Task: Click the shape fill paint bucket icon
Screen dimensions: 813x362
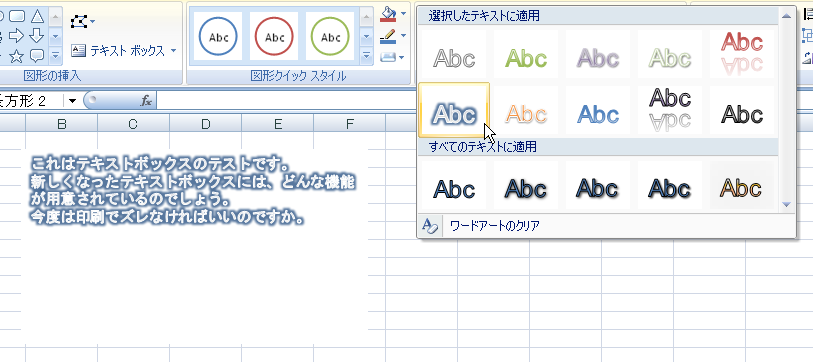Action: 388,14
